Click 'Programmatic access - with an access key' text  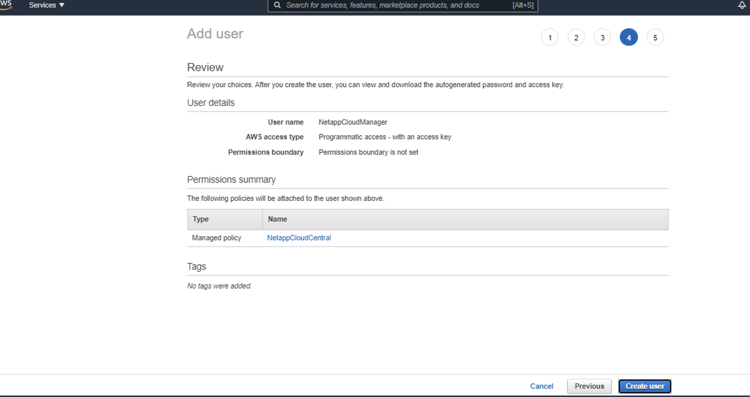click(x=385, y=137)
